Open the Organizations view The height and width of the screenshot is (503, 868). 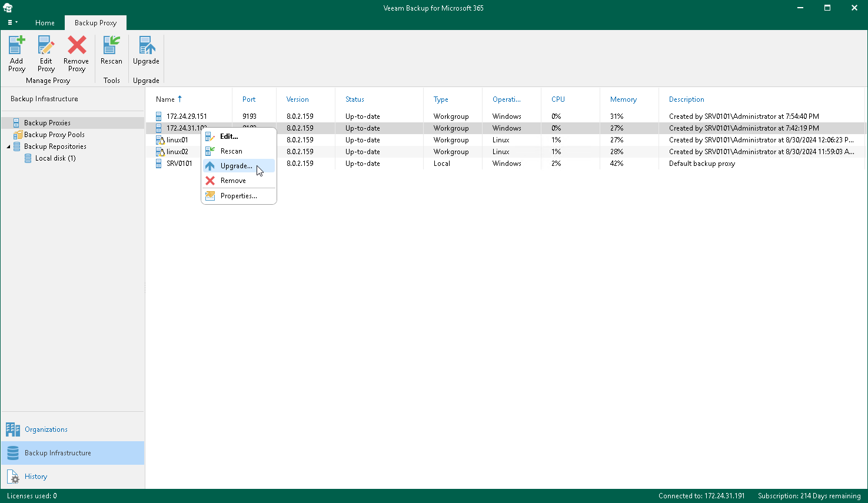coord(73,429)
